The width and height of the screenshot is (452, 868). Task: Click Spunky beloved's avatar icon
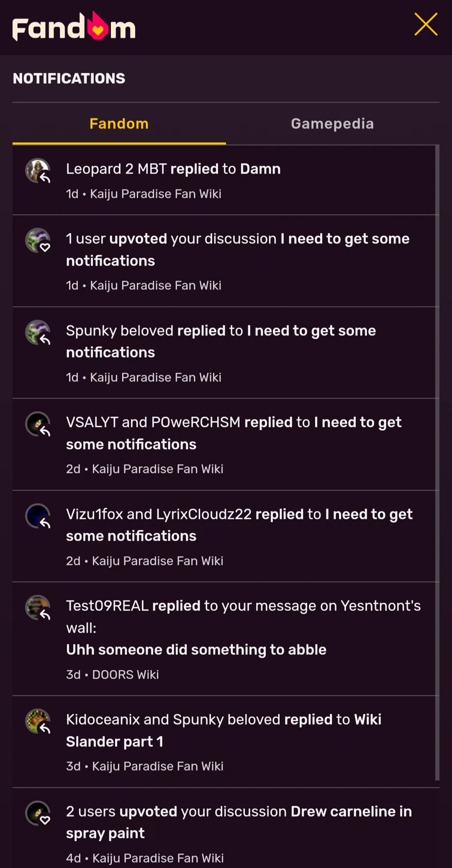(38, 332)
